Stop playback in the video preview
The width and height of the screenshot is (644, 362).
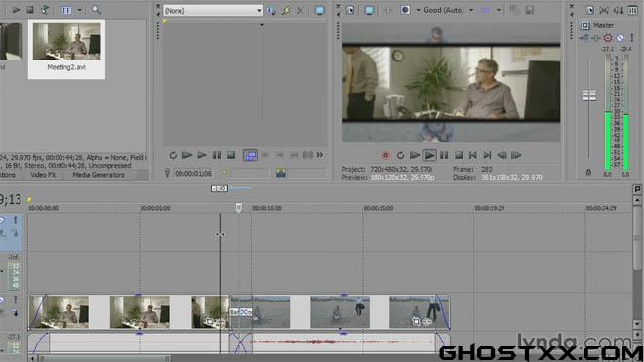(459, 155)
